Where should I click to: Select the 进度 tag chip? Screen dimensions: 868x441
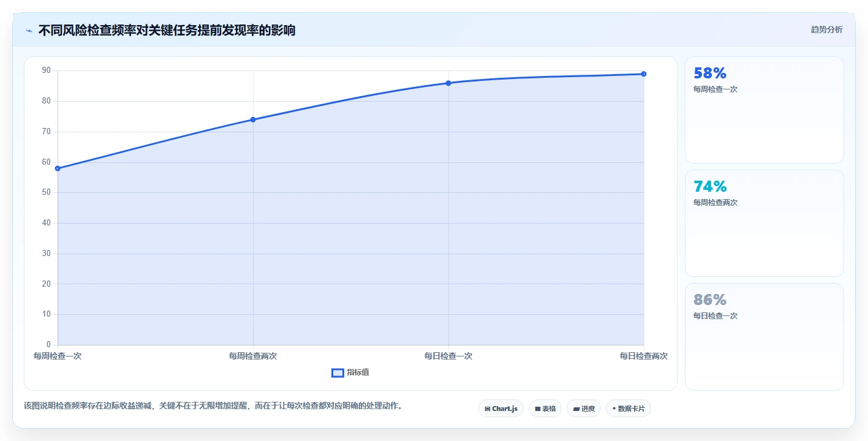(584, 409)
